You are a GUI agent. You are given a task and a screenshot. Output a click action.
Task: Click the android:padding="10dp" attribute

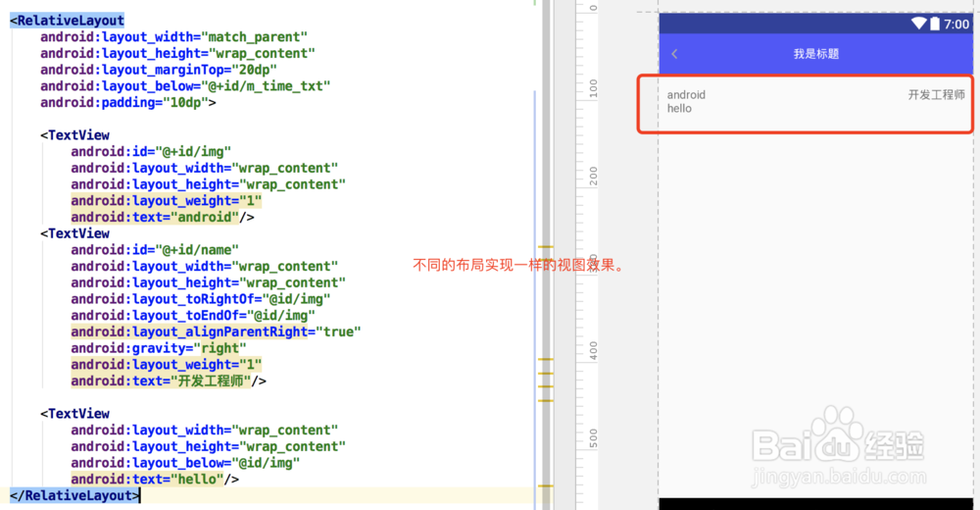128,102
